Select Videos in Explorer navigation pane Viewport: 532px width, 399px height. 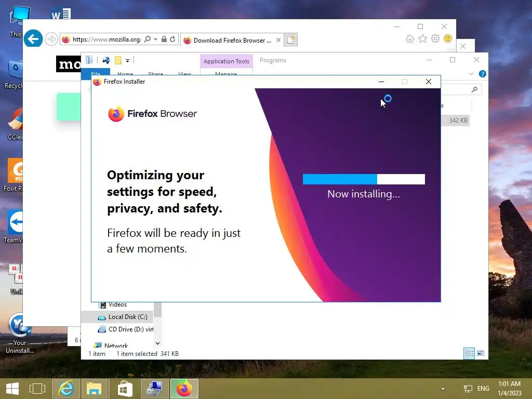click(x=118, y=304)
